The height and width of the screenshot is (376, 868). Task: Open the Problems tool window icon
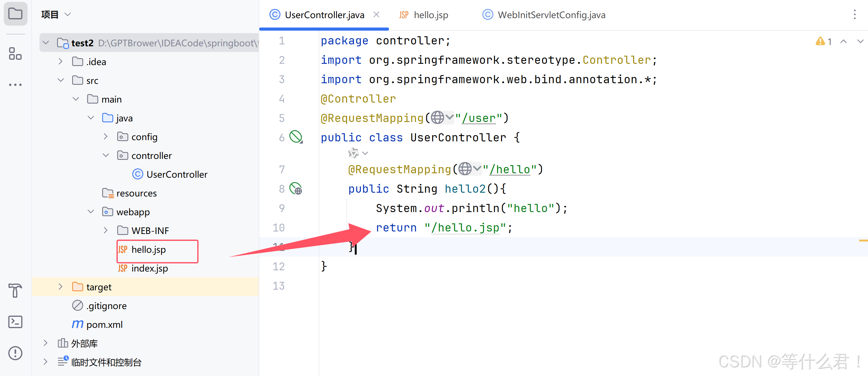click(x=15, y=353)
